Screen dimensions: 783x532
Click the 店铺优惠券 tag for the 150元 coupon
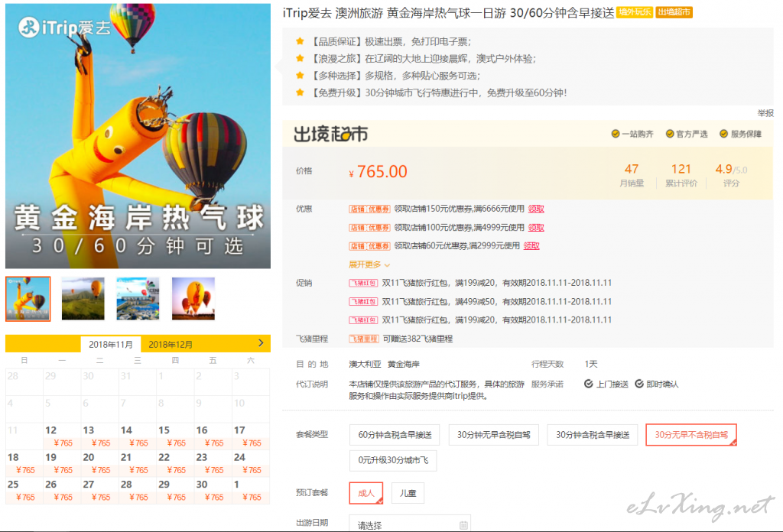(x=369, y=209)
